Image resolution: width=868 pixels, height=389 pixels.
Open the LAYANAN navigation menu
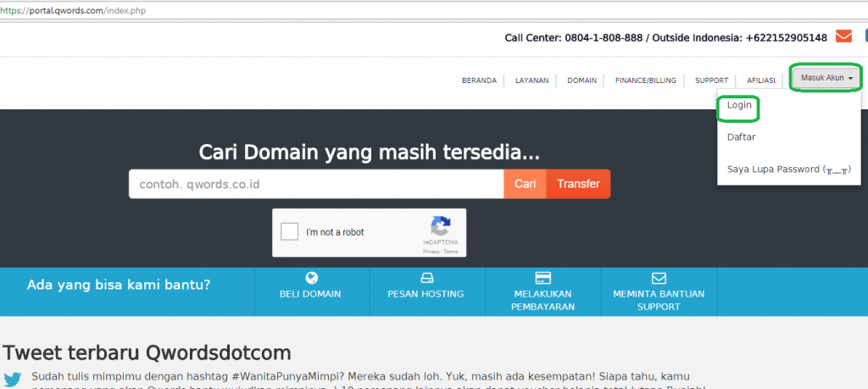click(x=531, y=81)
